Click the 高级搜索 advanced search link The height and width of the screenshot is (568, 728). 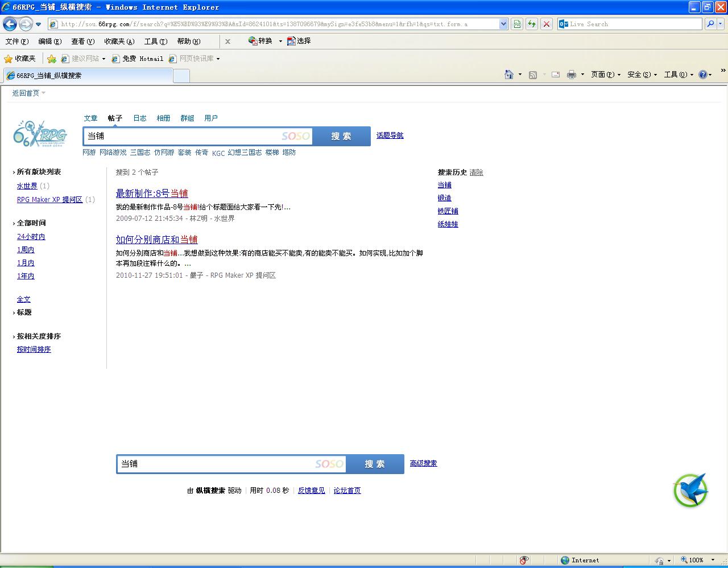point(424,463)
